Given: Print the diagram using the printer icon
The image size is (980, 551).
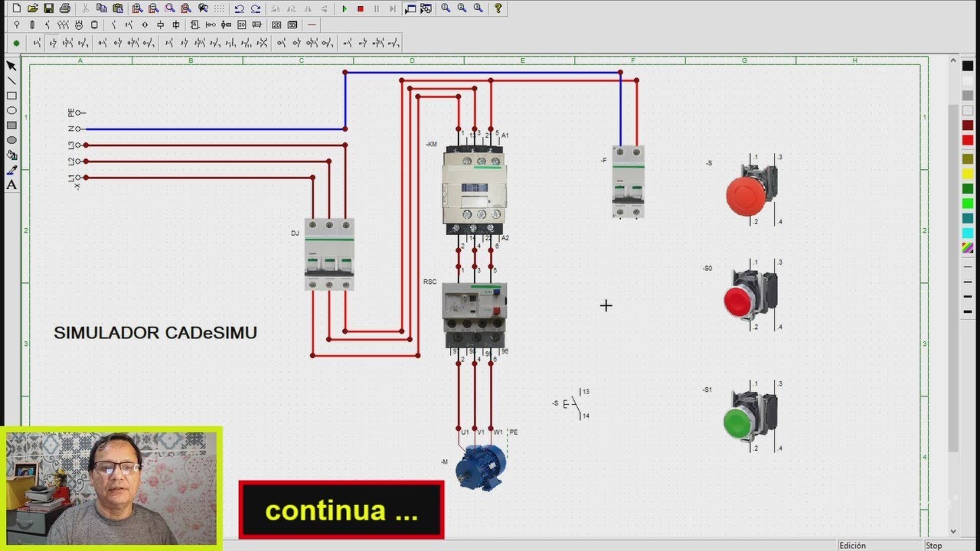Looking at the screenshot, I should click(x=65, y=8).
